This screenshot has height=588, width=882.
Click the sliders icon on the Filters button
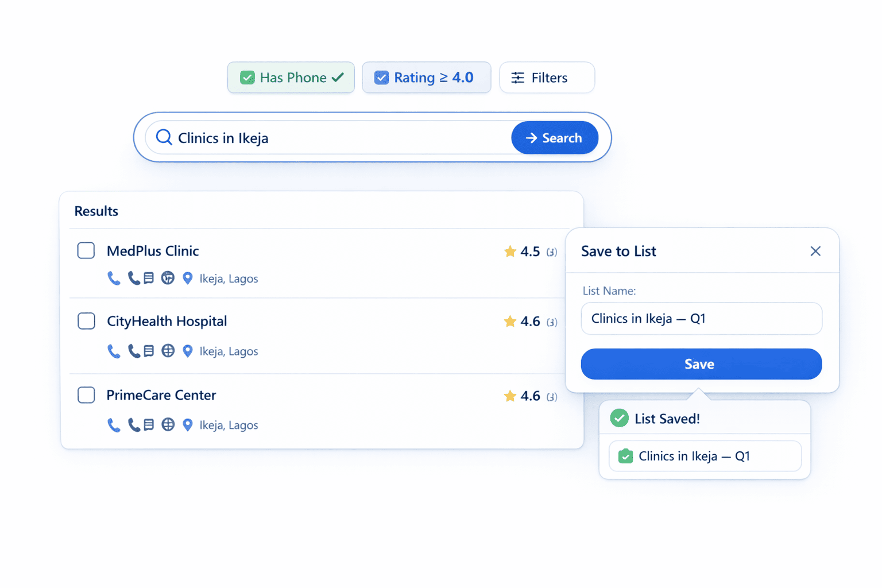(x=519, y=77)
